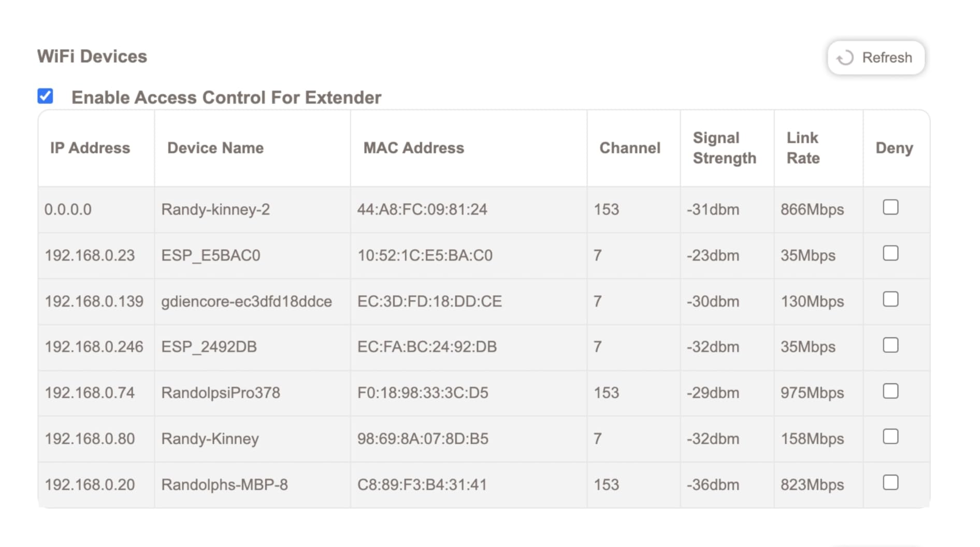The height and width of the screenshot is (547, 980).
Task: Click the circular refresh arrow icon
Action: click(x=845, y=57)
